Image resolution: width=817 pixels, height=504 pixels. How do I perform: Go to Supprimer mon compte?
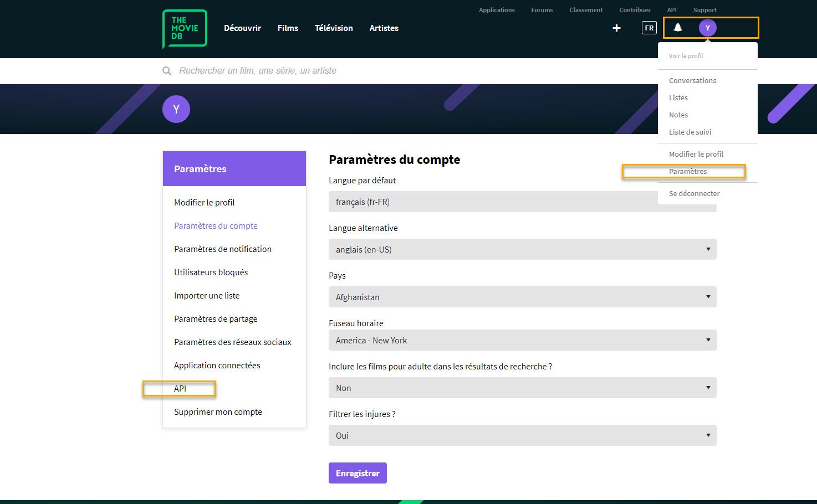click(x=218, y=412)
